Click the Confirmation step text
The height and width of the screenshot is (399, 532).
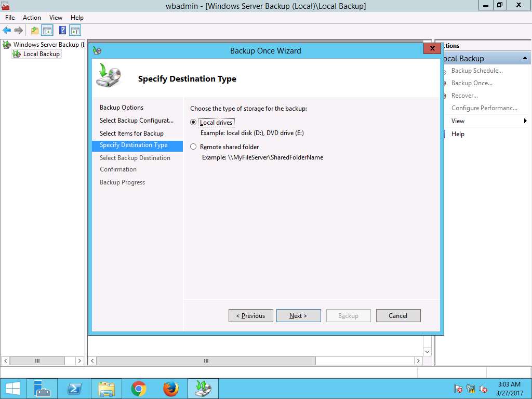tap(118, 169)
